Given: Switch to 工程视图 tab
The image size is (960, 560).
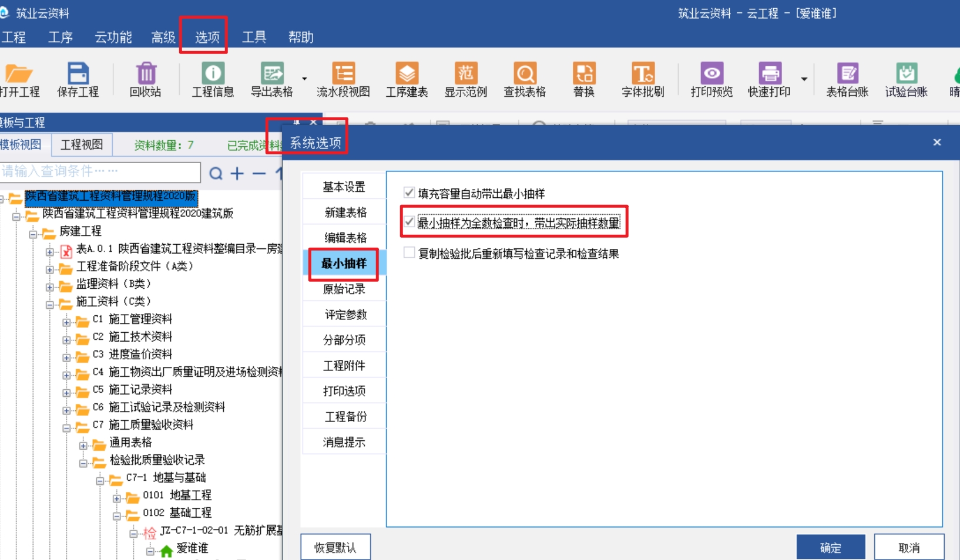Looking at the screenshot, I should tap(82, 144).
